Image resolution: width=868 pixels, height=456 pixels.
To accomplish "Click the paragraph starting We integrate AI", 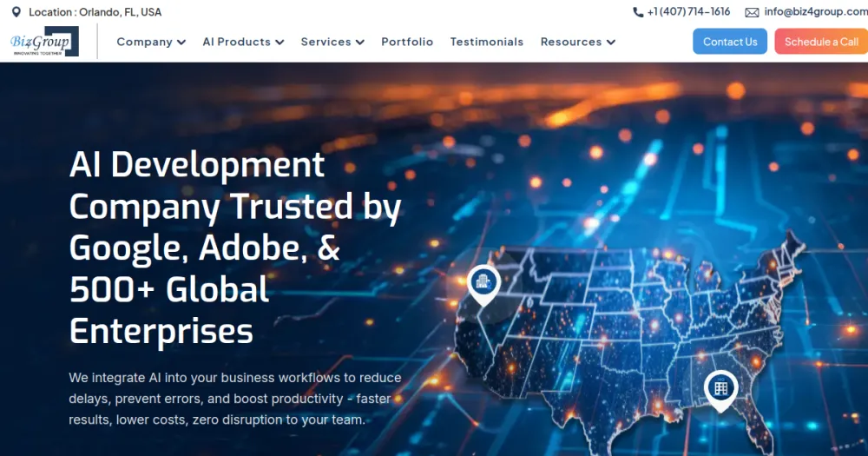I will tap(235, 399).
